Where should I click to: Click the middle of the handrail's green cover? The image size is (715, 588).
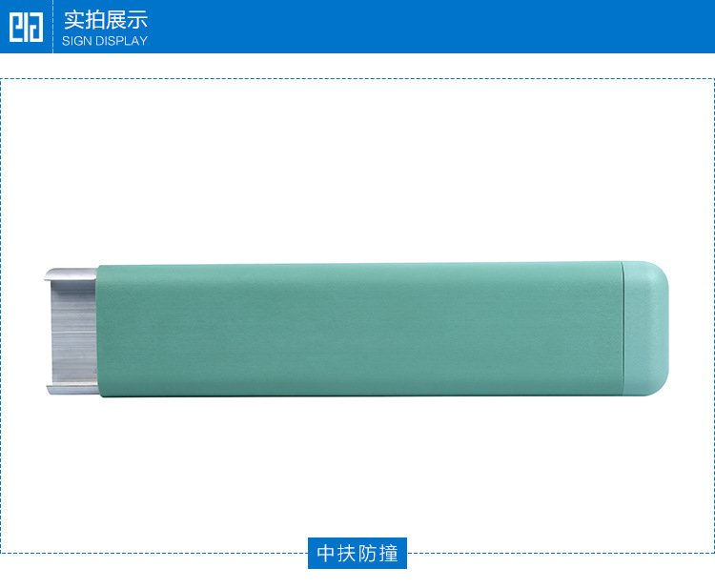click(359, 329)
